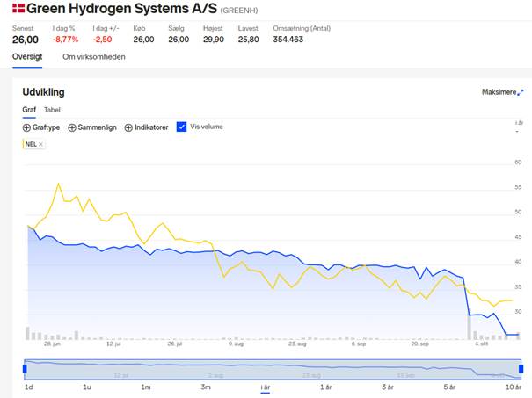Click the Maksimere expand arrows icon
The width and height of the screenshot is (532, 398).
tap(521, 92)
